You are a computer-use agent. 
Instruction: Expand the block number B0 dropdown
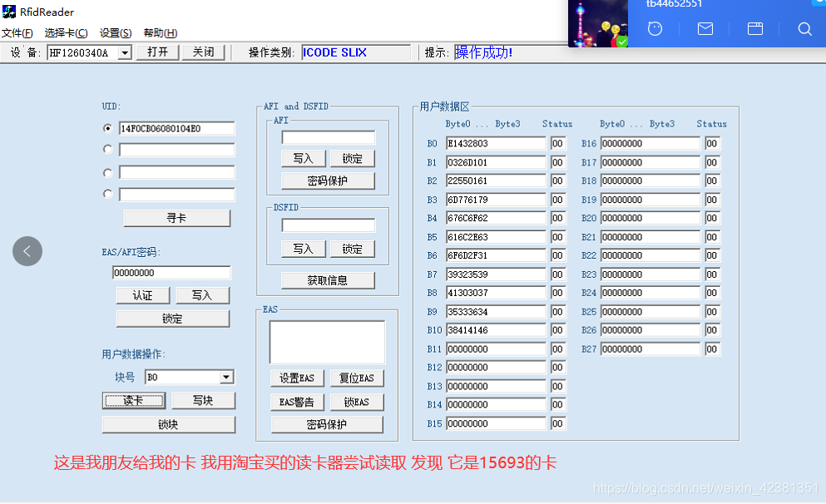(x=226, y=377)
